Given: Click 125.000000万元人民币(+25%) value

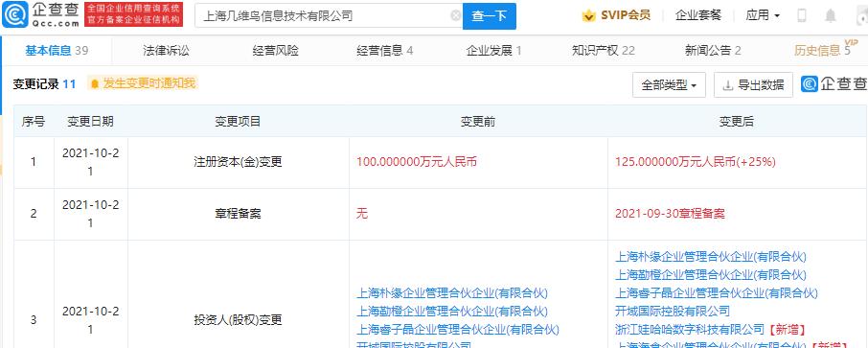Looking at the screenshot, I should click(x=696, y=162).
